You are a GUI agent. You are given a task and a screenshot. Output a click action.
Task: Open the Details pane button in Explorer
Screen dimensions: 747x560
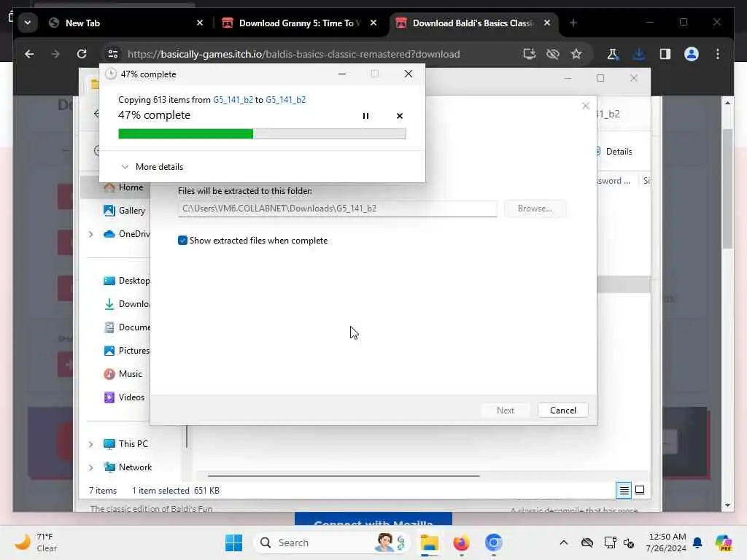click(x=614, y=152)
